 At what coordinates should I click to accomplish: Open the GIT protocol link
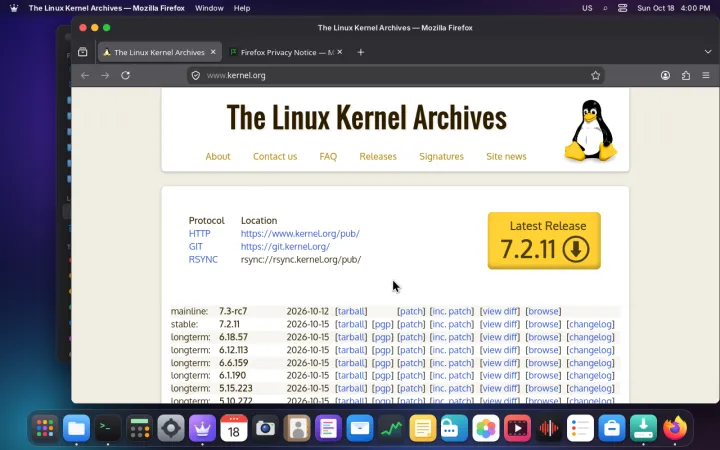coord(196,246)
